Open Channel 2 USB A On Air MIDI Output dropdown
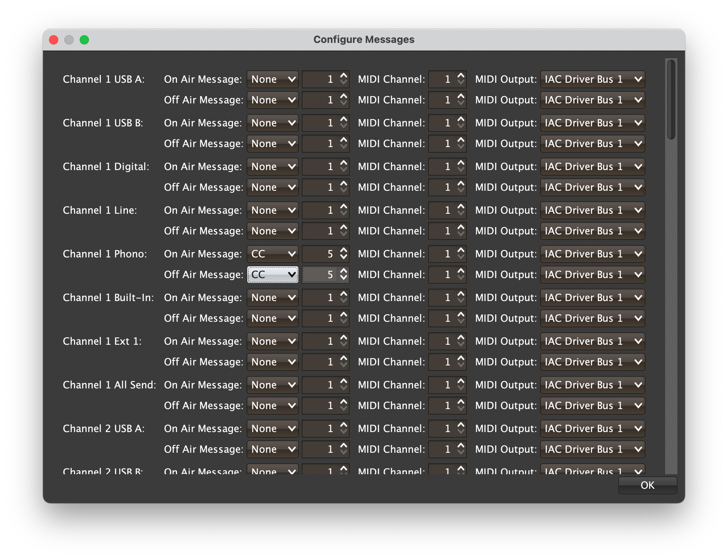This screenshot has width=728, height=560. 593,429
